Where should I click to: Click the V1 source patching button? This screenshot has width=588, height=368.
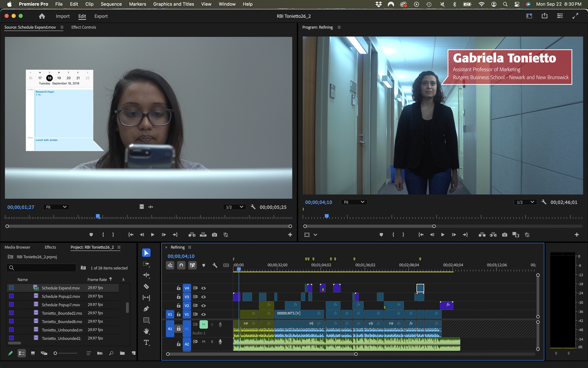170,314
